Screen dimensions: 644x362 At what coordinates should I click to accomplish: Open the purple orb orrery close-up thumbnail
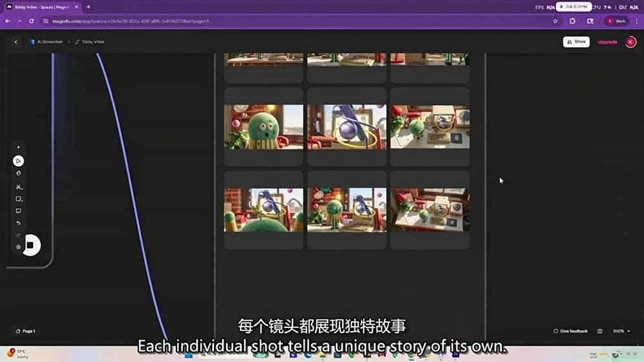pyautogui.click(x=346, y=126)
